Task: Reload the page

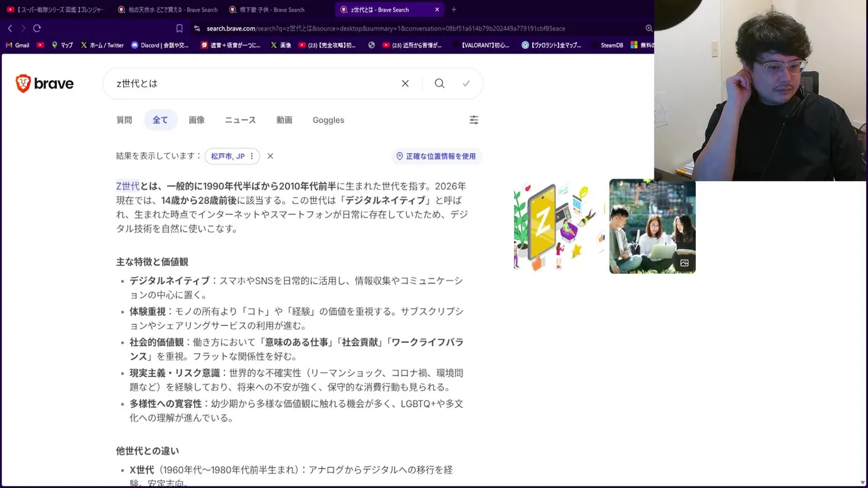Action: [x=37, y=28]
